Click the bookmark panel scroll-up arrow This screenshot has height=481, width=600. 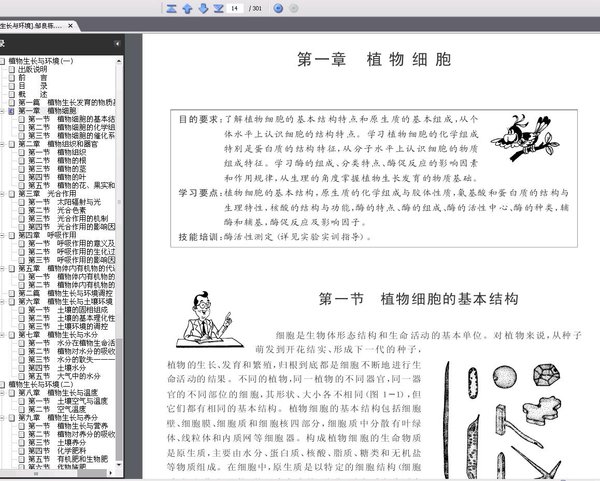click(x=119, y=61)
